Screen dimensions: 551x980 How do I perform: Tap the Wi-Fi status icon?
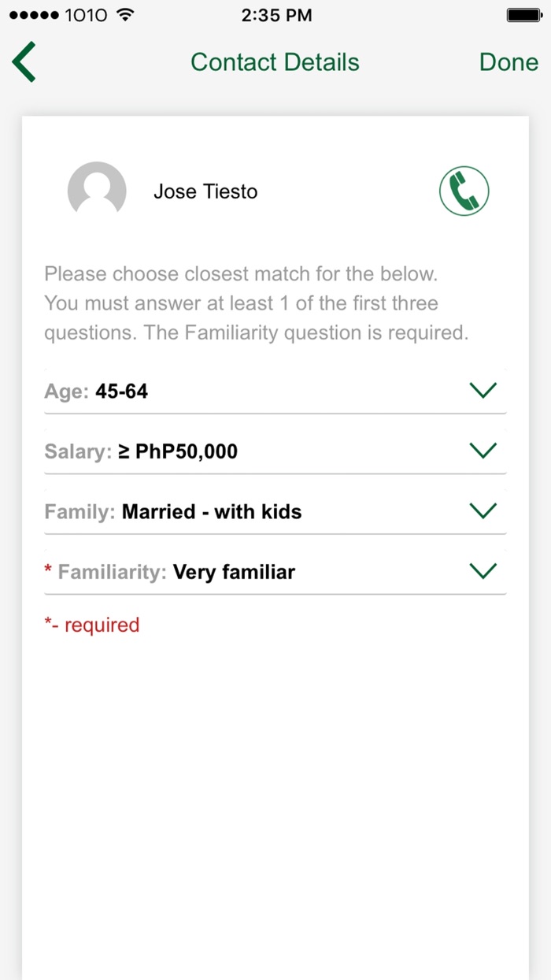(124, 15)
